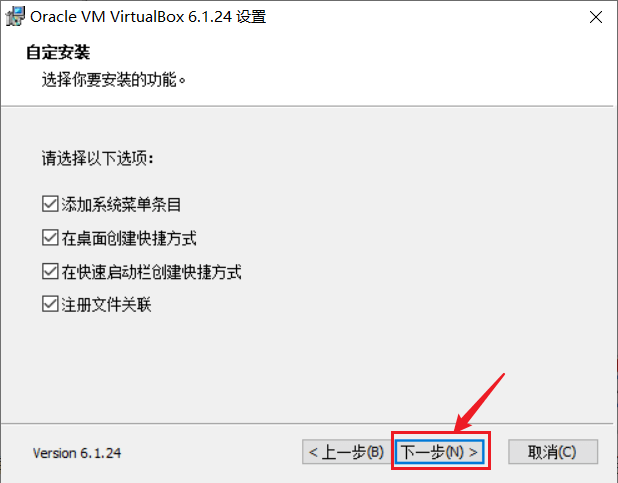The image size is (618, 483).
Task: Click the 添加系统菜单条目 label text
Action: tap(121, 205)
